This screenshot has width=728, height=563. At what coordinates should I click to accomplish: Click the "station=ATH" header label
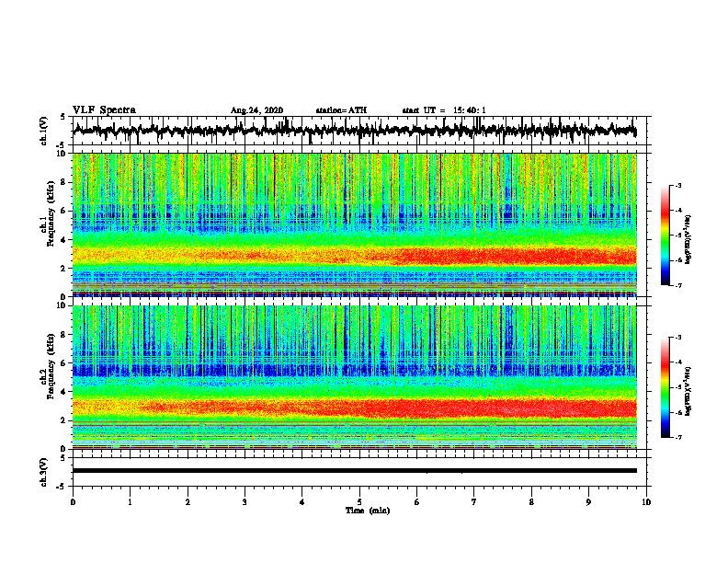point(341,110)
